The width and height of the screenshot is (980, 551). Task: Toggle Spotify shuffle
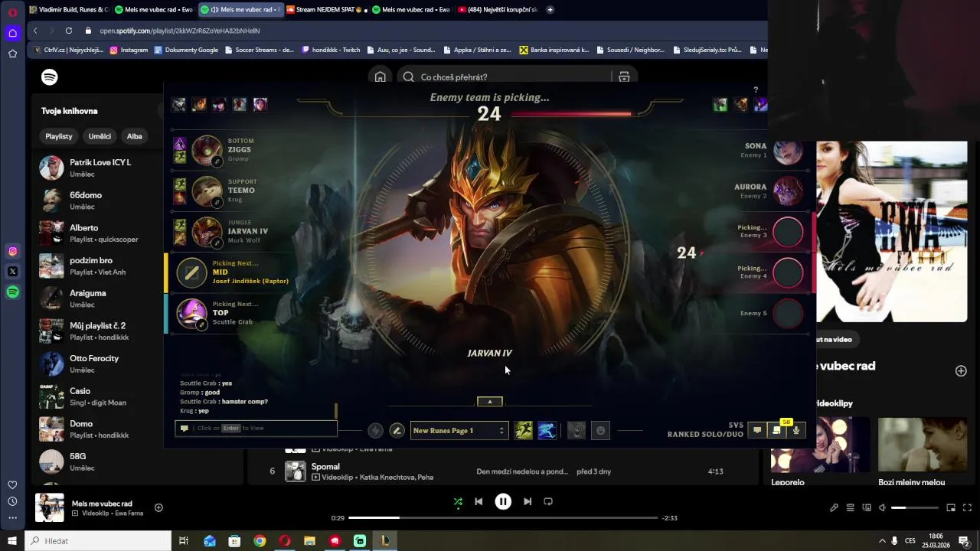(x=458, y=502)
